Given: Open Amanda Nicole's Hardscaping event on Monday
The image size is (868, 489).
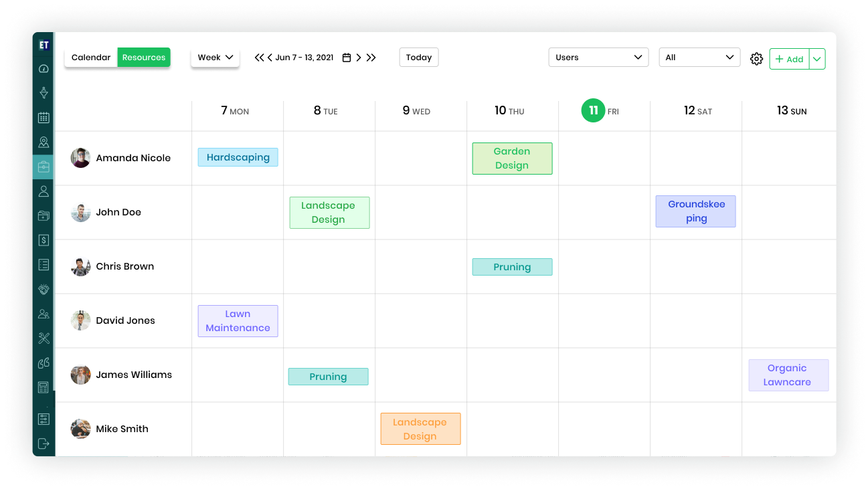Looking at the screenshot, I should point(238,157).
